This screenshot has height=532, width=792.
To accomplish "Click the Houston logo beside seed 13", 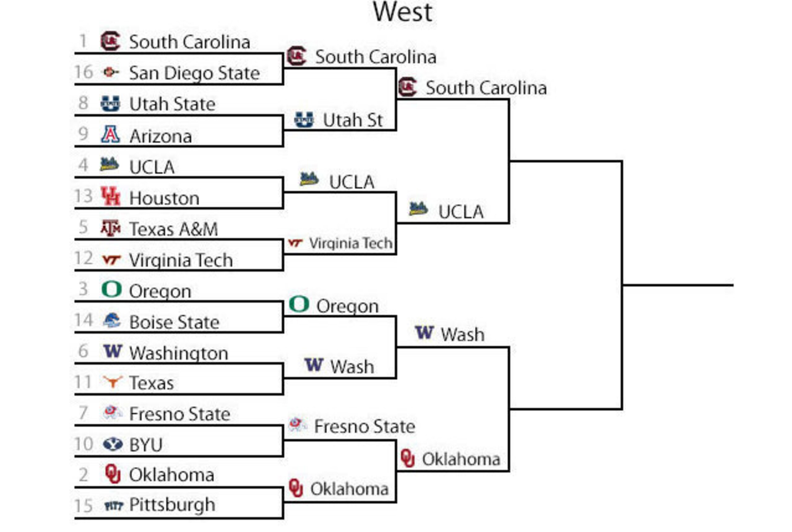I will [111, 196].
